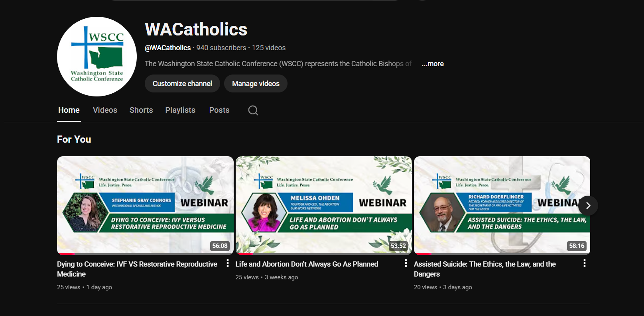
Task: Click the channel description text
Action: pos(278,64)
